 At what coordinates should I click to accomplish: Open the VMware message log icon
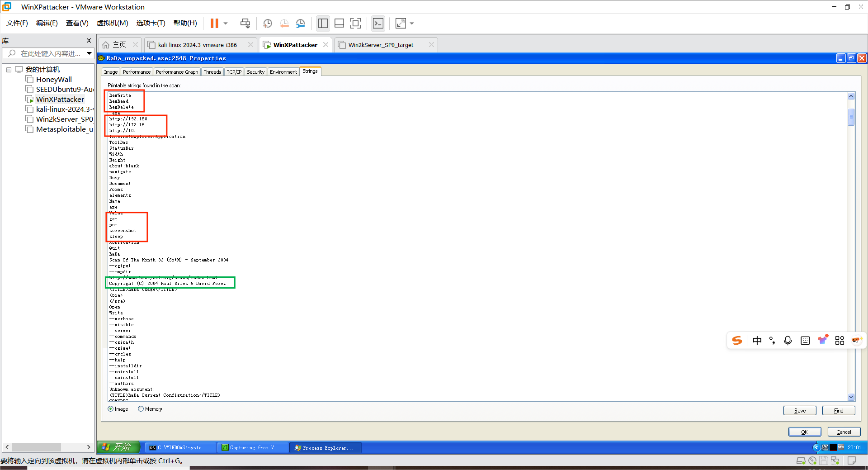852,461
